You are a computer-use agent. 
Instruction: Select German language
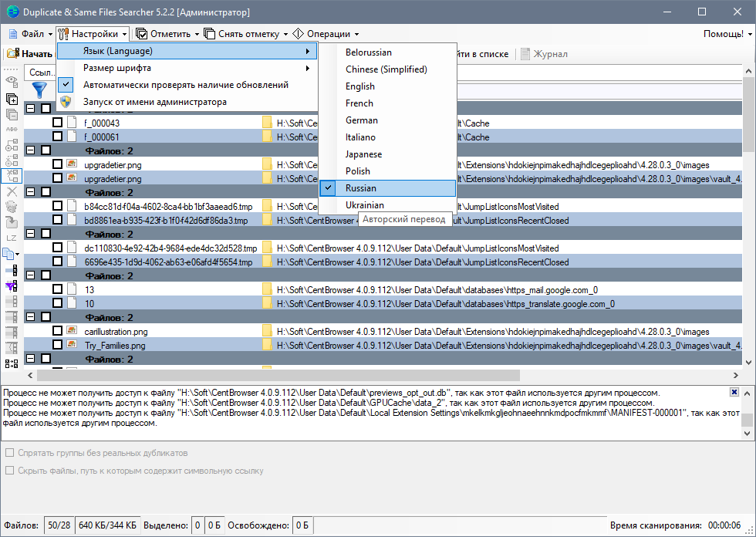pyautogui.click(x=387, y=120)
